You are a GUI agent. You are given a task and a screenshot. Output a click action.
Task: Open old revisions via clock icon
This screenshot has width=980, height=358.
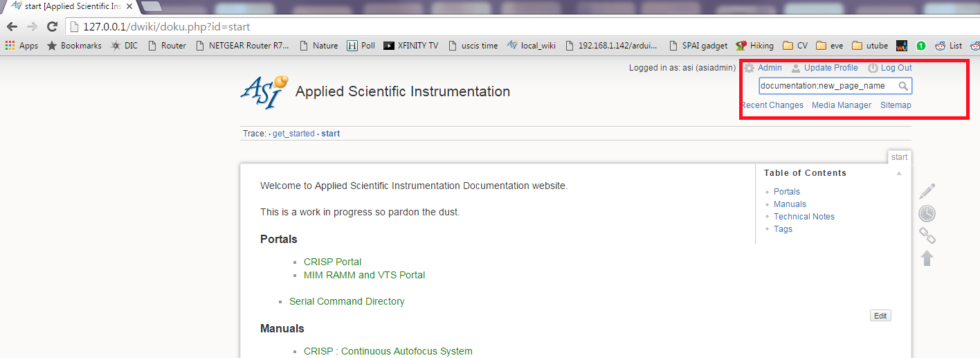click(927, 213)
